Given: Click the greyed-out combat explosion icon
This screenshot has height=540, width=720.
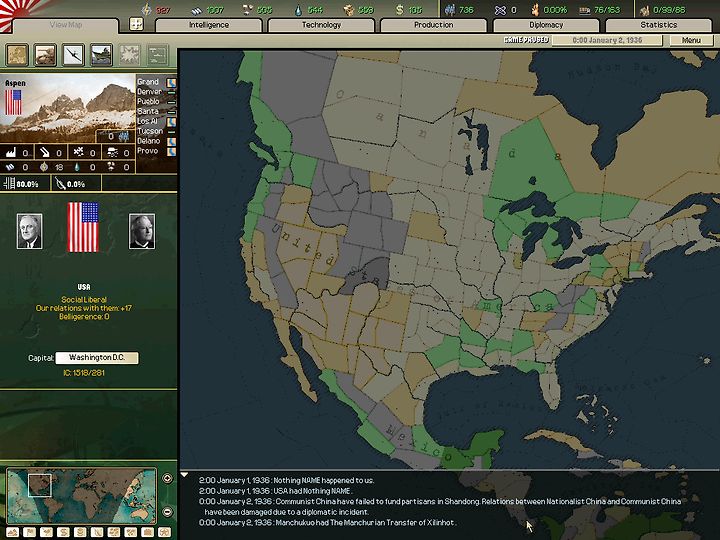Looking at the screenshot, I should (129, 55).
